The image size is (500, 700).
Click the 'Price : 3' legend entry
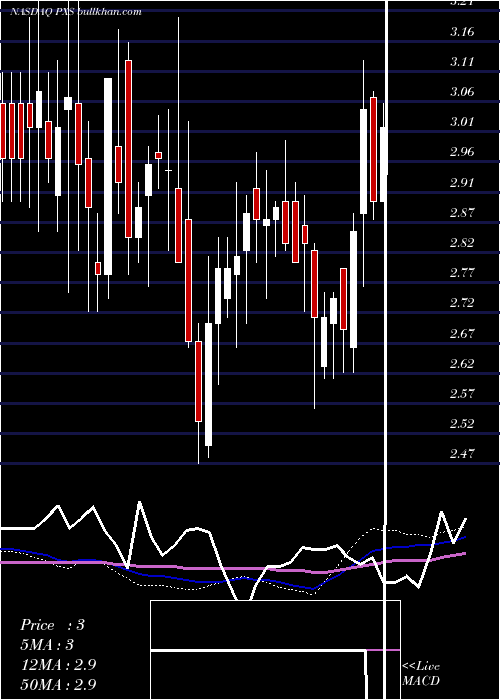coord(52,625)
